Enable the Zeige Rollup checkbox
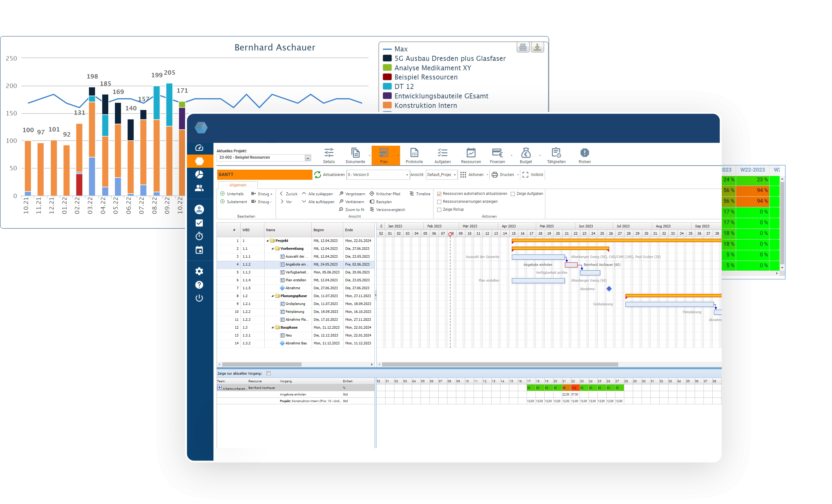The width and height of the screenshot is (832, 504). 439,209
